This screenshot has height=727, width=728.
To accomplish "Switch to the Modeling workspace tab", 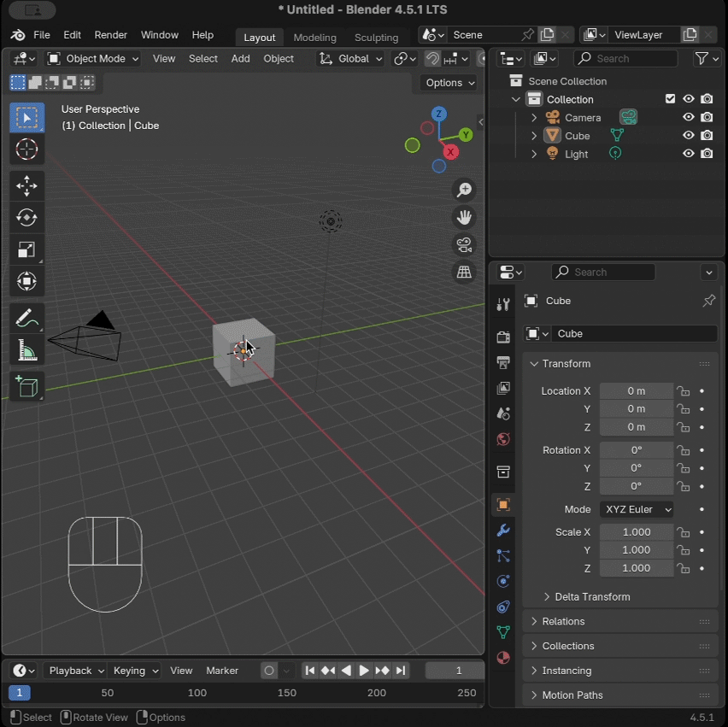I will coord(314,38).
